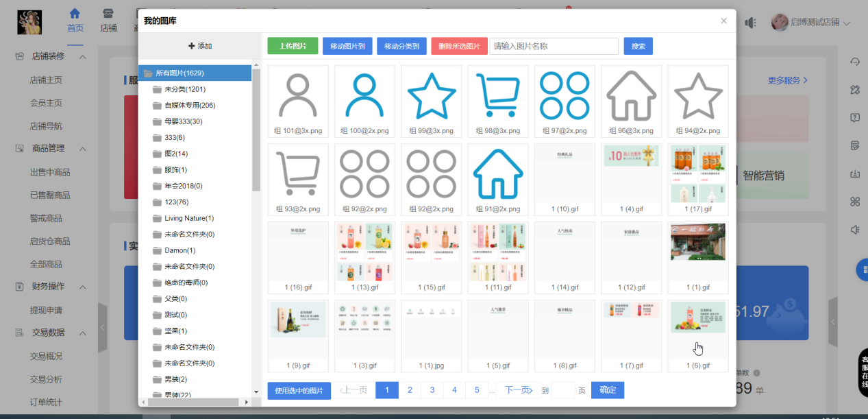The height and width of the screenshot is (419, 868).
Task: Select the shopping cart image 组 98@3x.png
Action: tap(497, 96)
